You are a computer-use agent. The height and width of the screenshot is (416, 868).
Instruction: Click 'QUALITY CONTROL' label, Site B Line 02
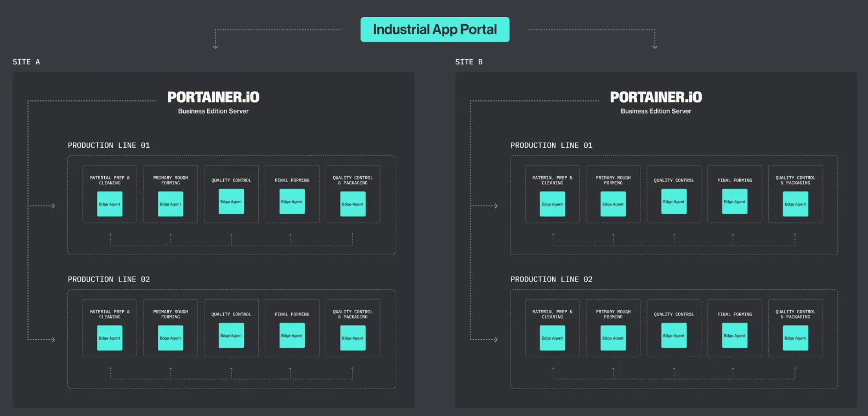point(674,314)
